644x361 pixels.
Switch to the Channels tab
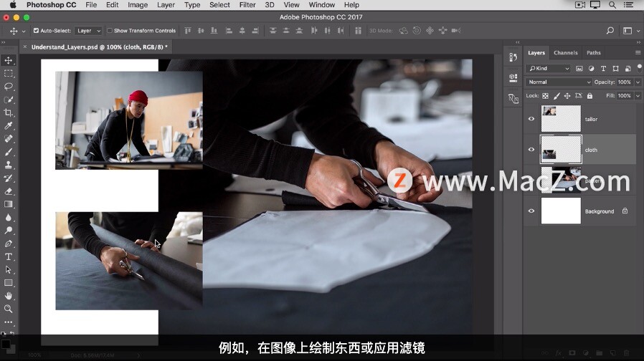click(566, 53)
